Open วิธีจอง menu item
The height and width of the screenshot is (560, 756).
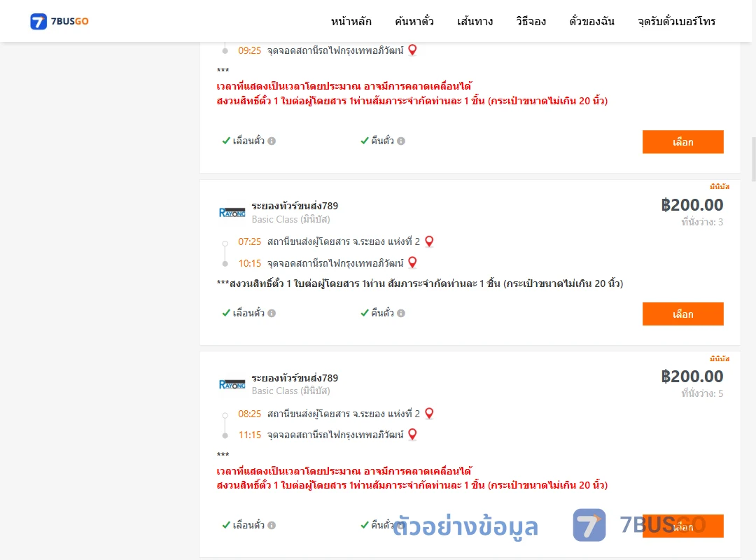point(531,21)
